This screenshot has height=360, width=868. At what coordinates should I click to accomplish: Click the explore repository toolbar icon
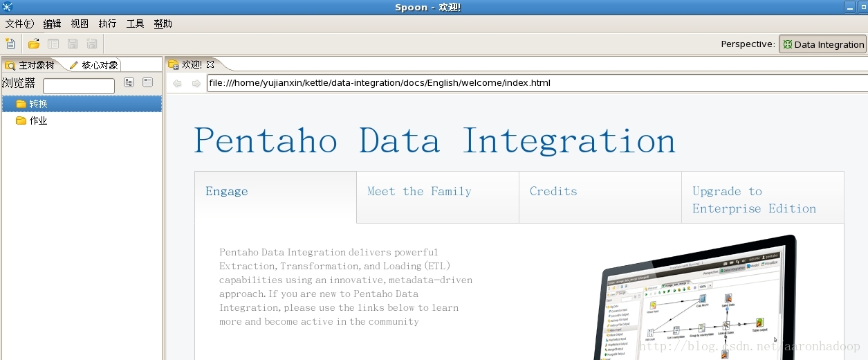tap(53, 44)
